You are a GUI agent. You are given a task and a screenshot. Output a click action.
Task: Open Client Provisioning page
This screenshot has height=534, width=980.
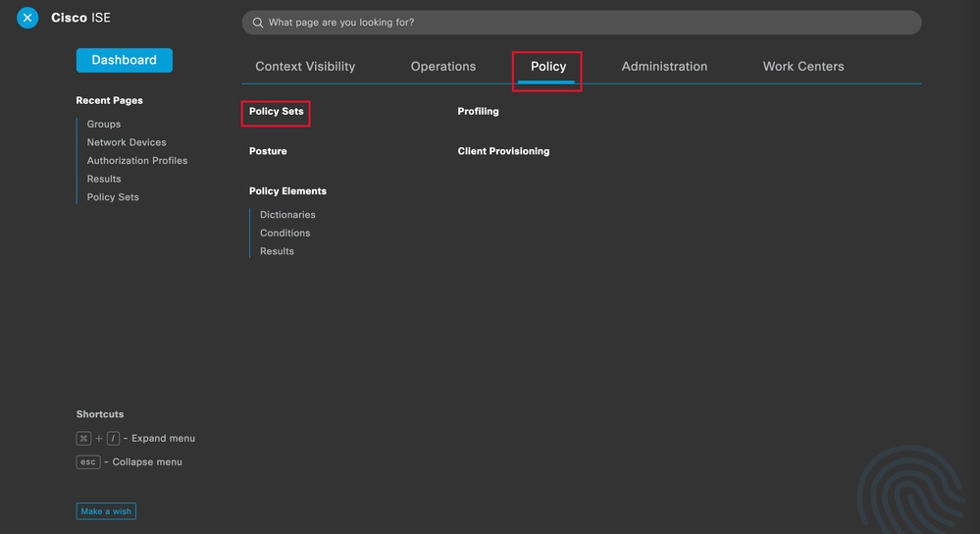pyautogui.click(x=504, y=151)
